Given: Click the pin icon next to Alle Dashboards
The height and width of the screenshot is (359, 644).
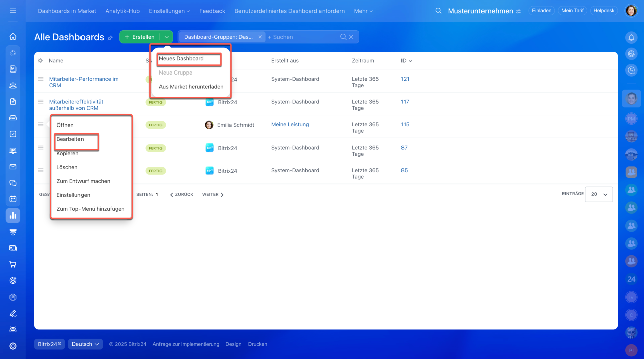Looking at the screenshot, I should point(110,38).
